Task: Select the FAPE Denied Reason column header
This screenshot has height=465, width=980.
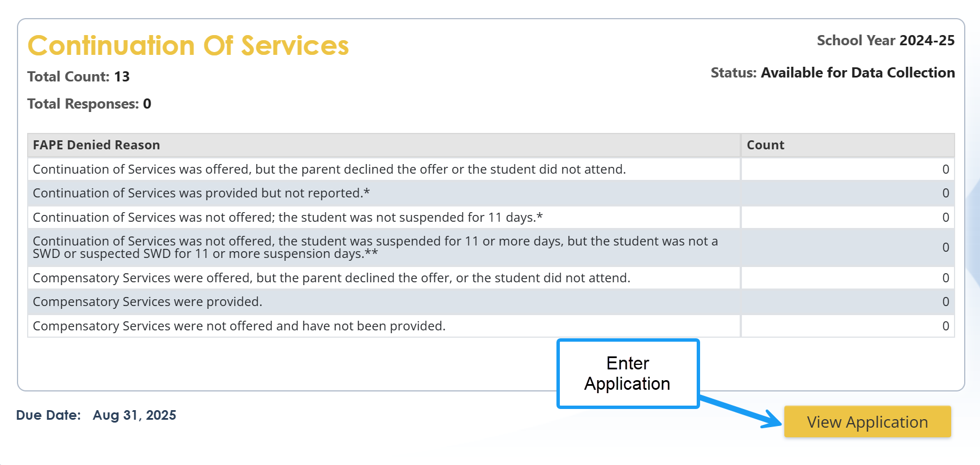Action: 97,145
